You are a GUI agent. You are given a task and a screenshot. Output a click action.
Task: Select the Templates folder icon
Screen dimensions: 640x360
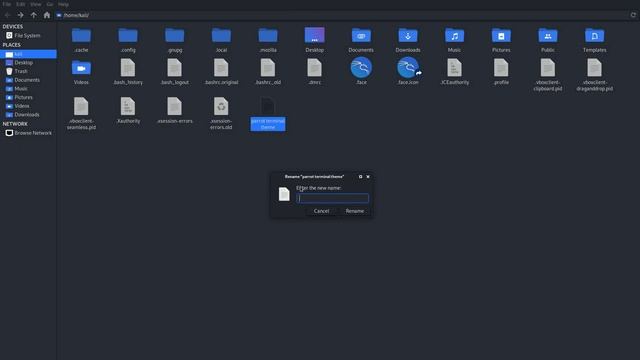594,36
